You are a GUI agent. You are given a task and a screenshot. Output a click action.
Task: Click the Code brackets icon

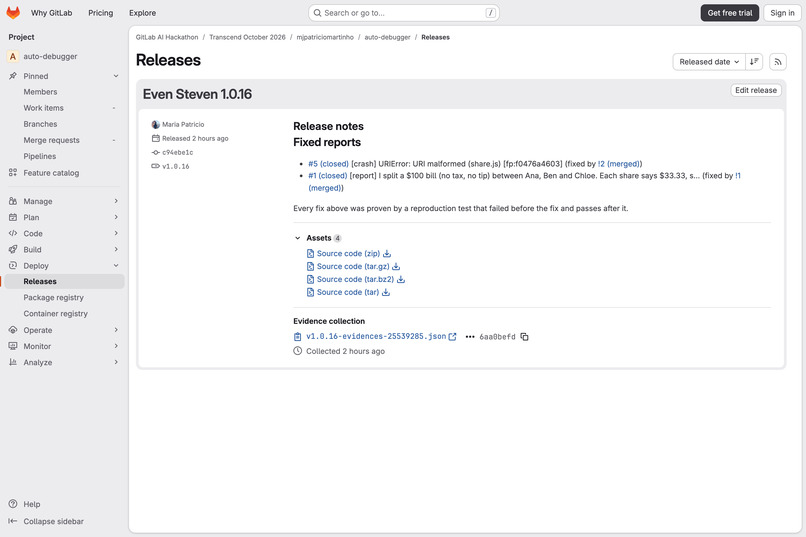coord(13,233)
